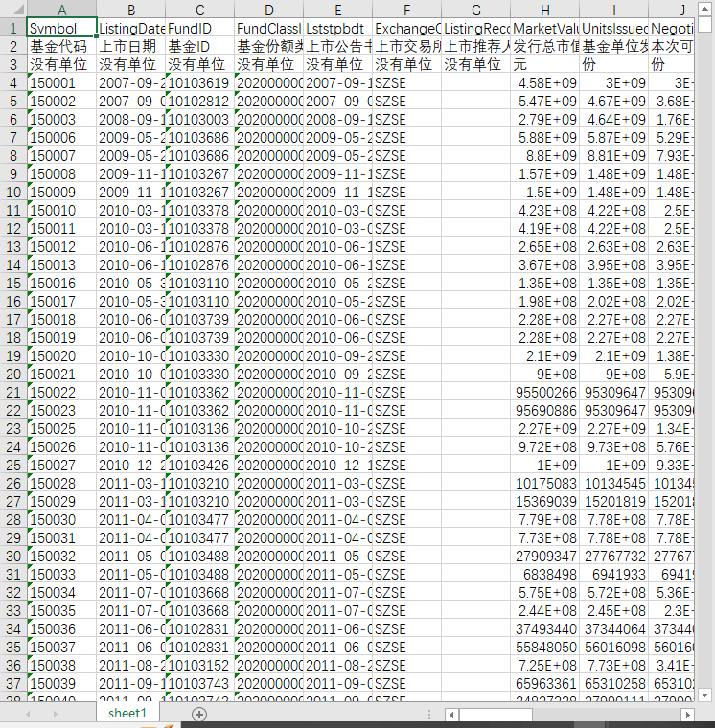This screenshot has height=728, width=715.
Task: Select column G header
Action: tap(475, 10)
